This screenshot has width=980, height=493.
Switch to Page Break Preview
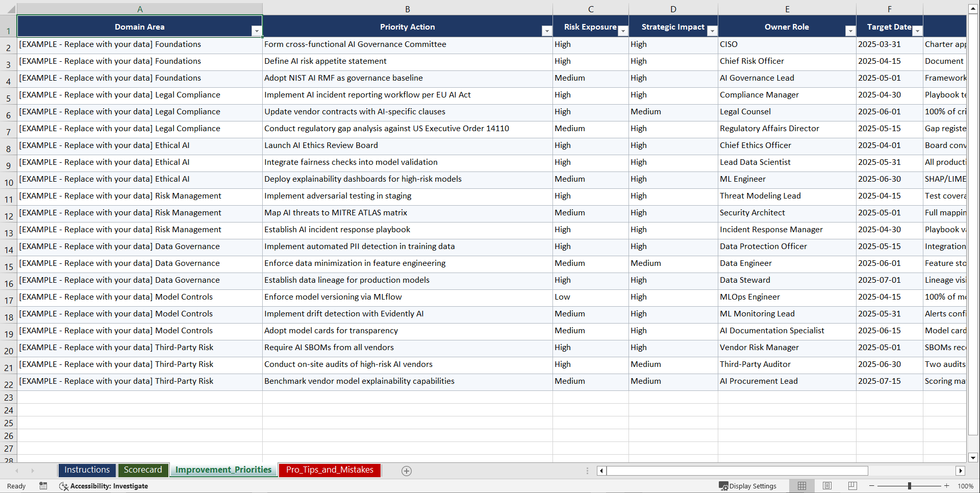point(852,486)
